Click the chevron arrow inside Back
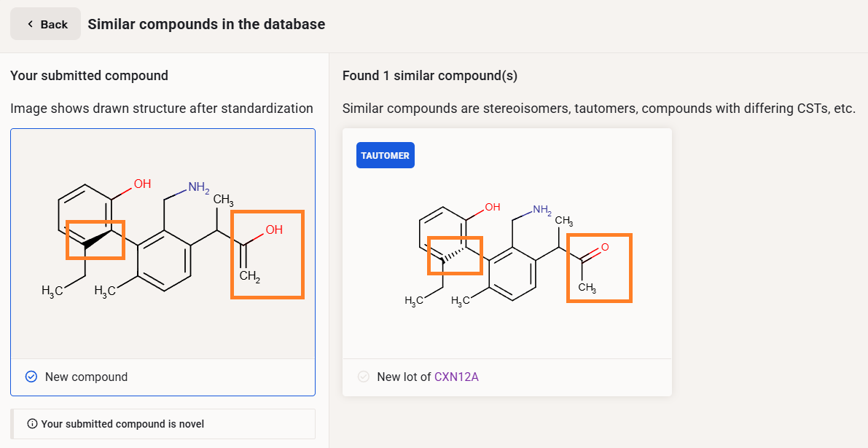 (30, 24)
